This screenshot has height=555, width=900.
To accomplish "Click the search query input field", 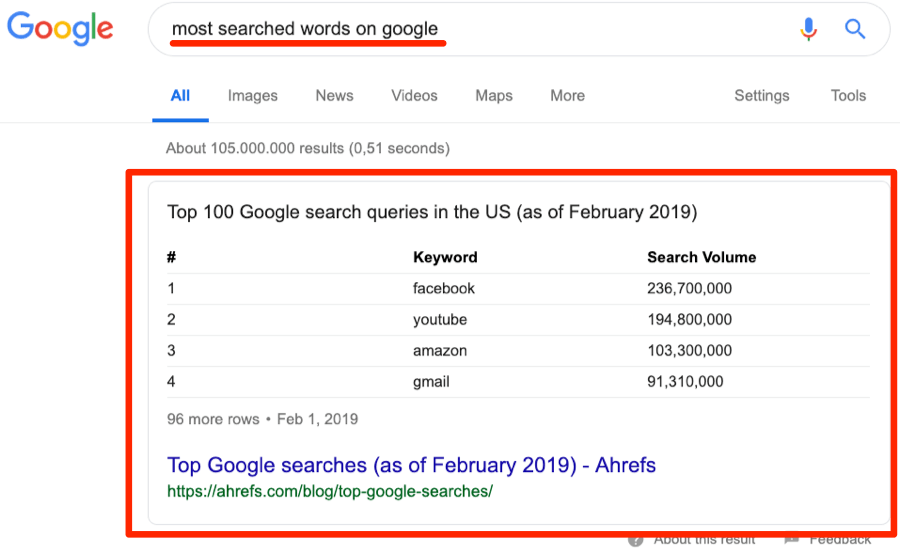I will click(x=480, y=29).
